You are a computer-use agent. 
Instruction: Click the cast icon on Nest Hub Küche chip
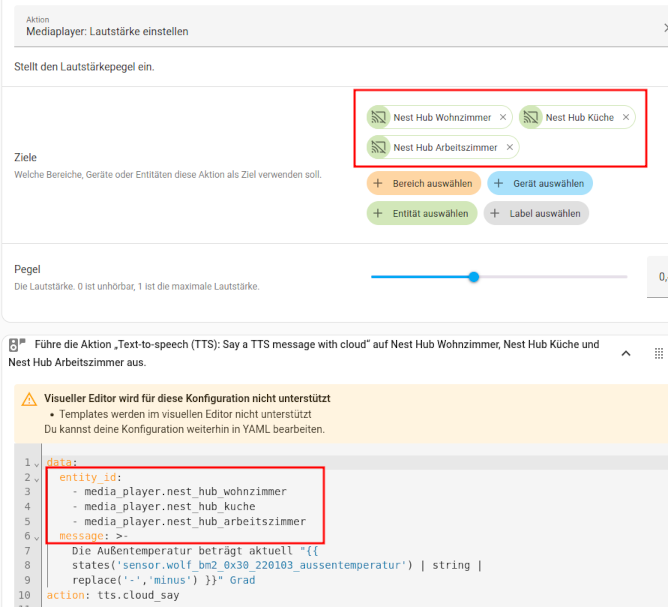click(x=531, y=117)
